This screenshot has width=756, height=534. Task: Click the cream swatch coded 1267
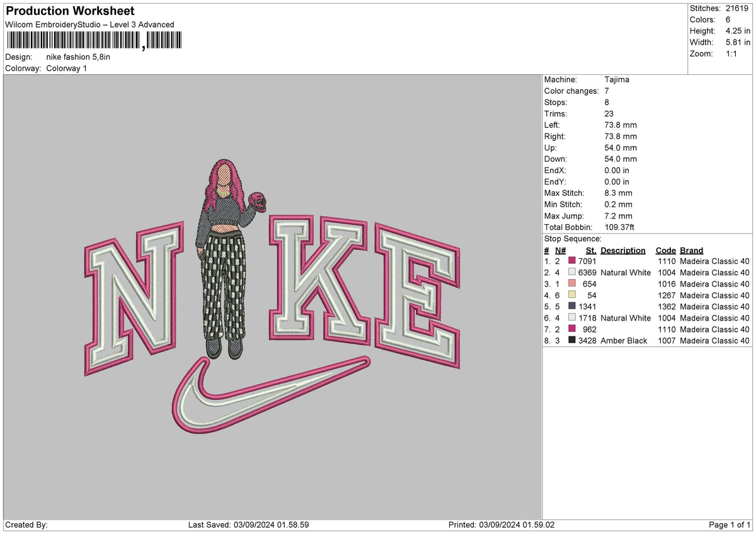pos(572,295)
